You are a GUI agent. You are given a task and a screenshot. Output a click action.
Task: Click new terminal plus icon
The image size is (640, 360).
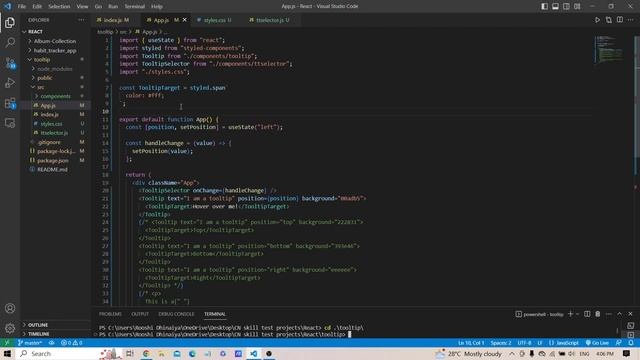pos(571,314)
